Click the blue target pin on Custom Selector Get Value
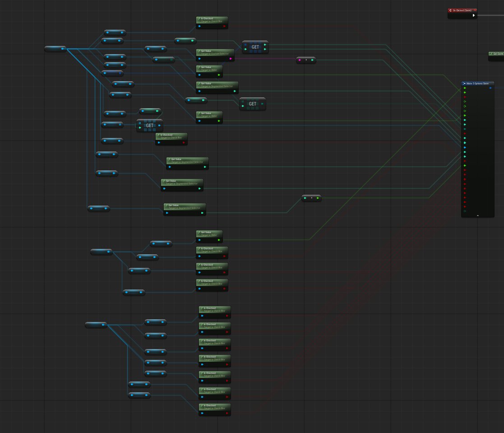This screenshot has height=433, width=504. [199, 59]
